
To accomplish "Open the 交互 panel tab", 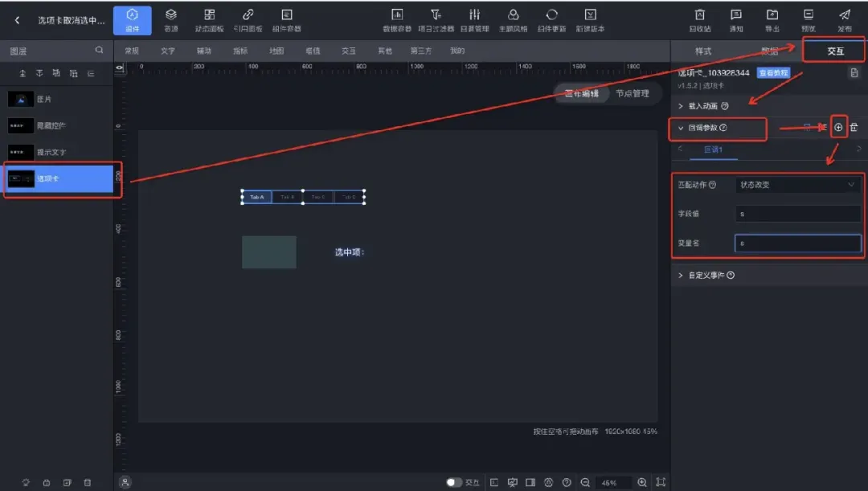I will click(835, 51).
